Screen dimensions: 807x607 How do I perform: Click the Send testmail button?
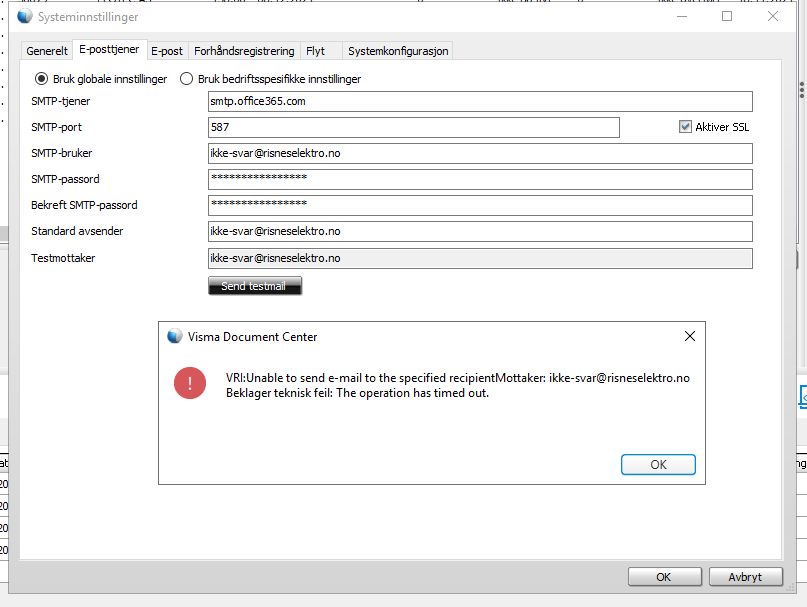click(x=255, y=286)
